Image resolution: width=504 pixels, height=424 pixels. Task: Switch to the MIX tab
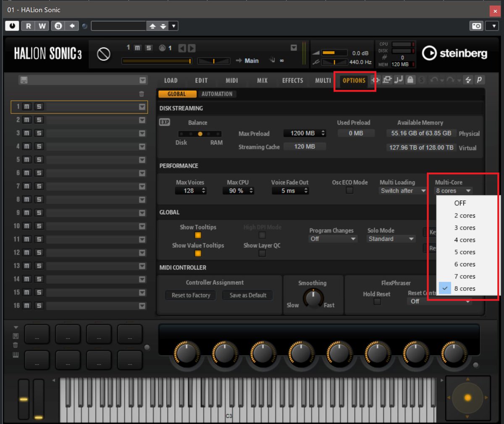click(262, 80)
